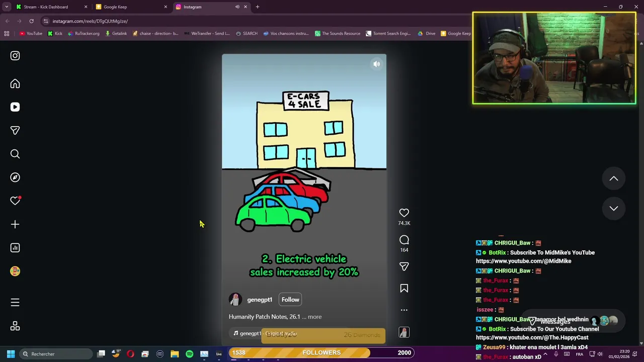Viewport: 644px width, 362px height.
Task: Follow genegpt1
Action: coord(290,300)
